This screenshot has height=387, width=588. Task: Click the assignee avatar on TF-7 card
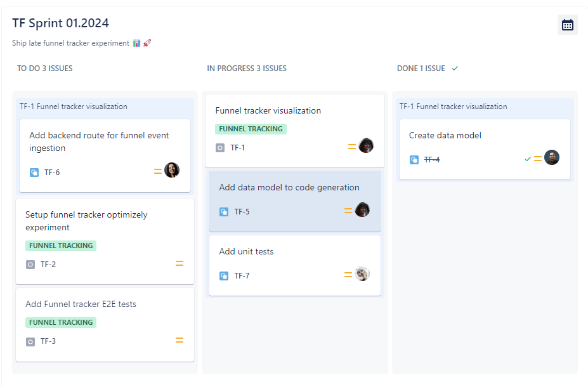(362, 274)
